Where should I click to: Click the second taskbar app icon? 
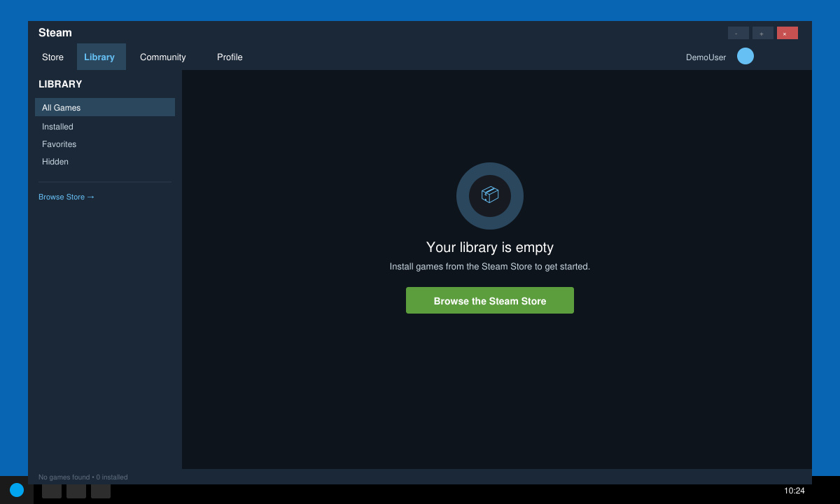point(76,491)
